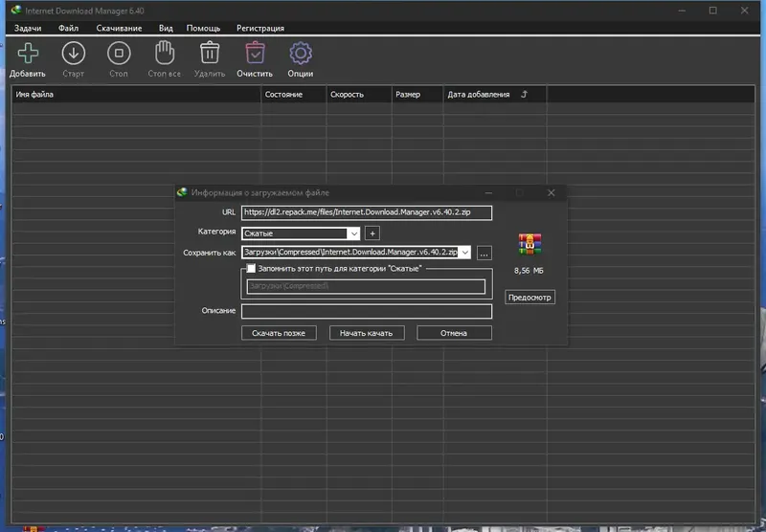
Task: Click the Отмена button
Action: tap(454, 333)
